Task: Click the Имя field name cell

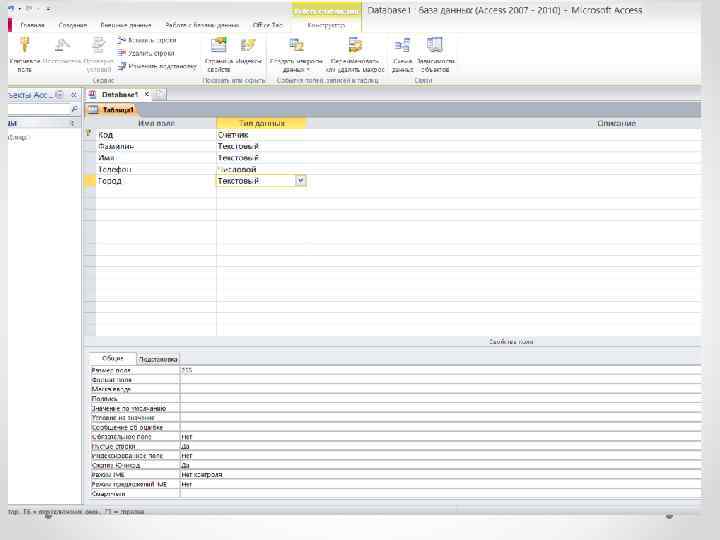Action: (156, 158)
